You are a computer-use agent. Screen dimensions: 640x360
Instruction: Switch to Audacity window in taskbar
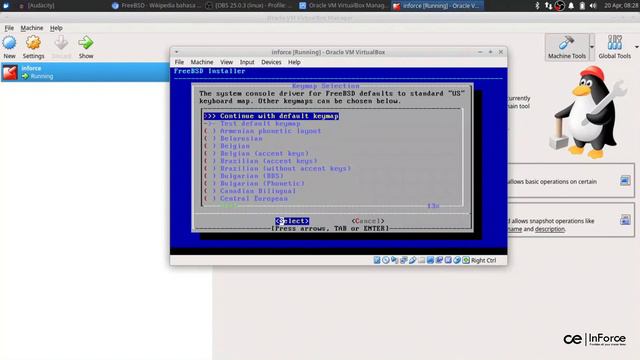(x=37, y=6)
